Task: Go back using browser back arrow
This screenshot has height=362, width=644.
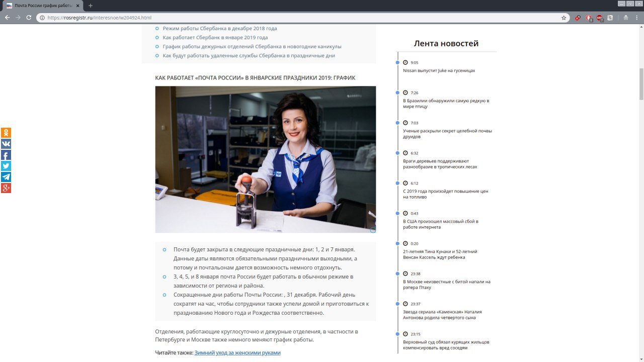Action: [x=7, y=18]
